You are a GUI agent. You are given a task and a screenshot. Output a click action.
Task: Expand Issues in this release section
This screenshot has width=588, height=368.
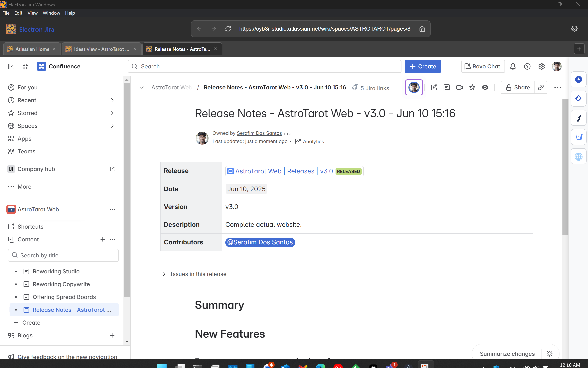[x=164, y=274]
